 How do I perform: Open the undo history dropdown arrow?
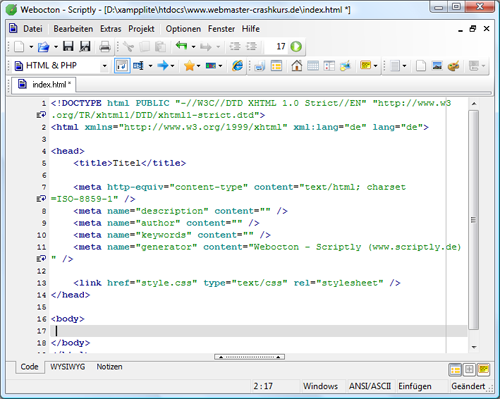pos(193,47)
